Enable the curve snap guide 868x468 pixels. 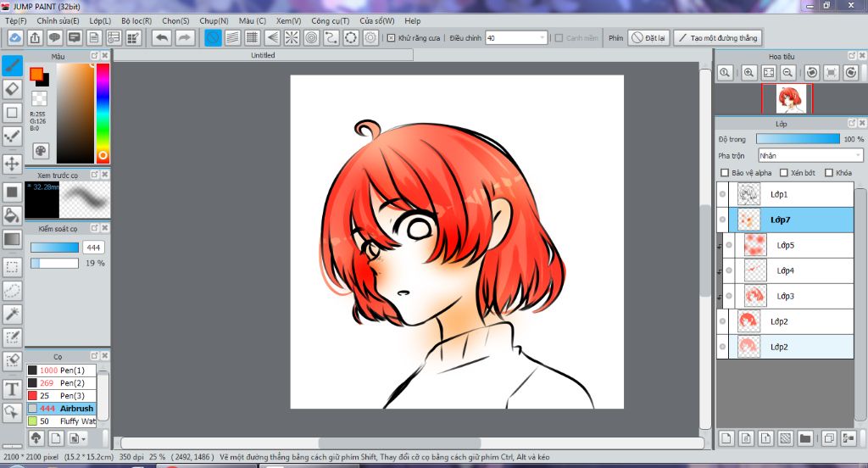[x=331, y=37]
